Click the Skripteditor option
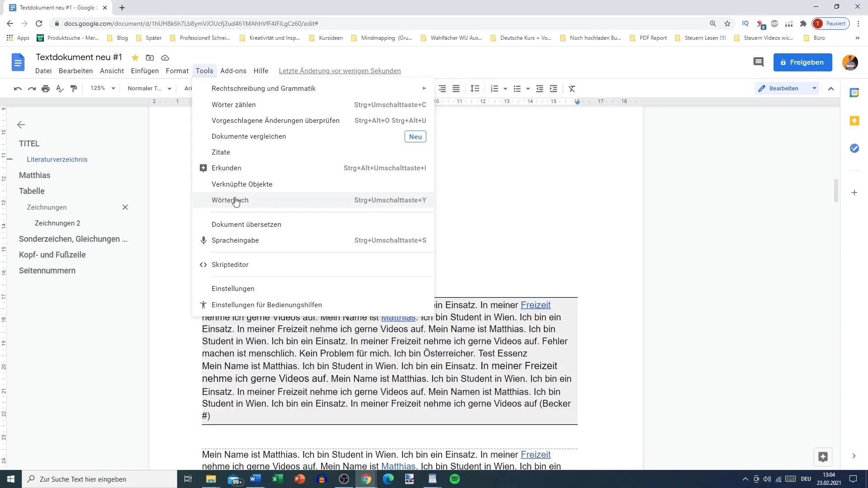Viewport: 868px width, 488px height. pyautogui.click(x=230, y=264)
